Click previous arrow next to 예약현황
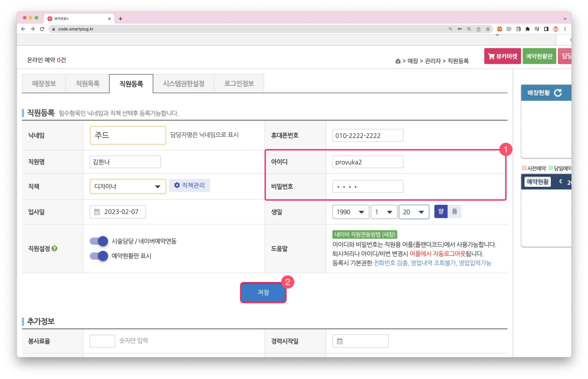Screen dimensions: 588x379 click(560, 182)
